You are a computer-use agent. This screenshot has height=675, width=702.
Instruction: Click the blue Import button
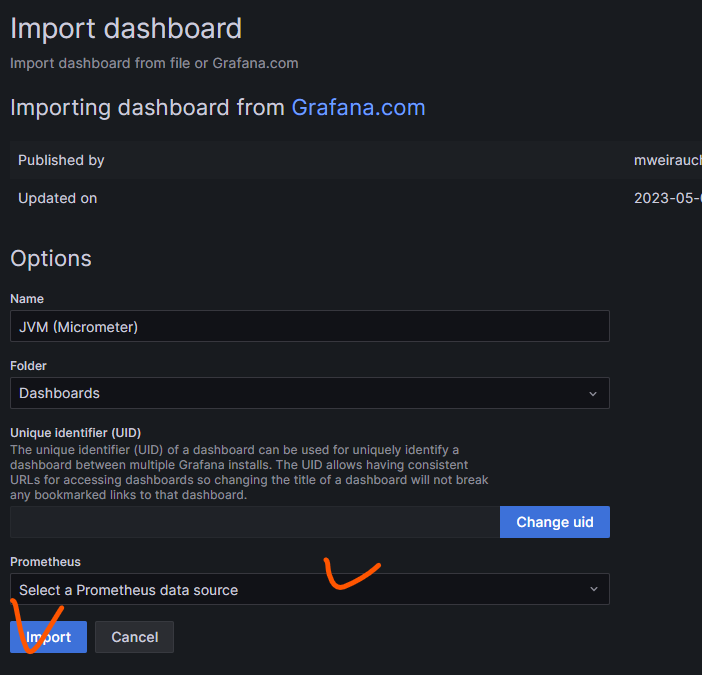pyautogui.click(x=48, y=637)
